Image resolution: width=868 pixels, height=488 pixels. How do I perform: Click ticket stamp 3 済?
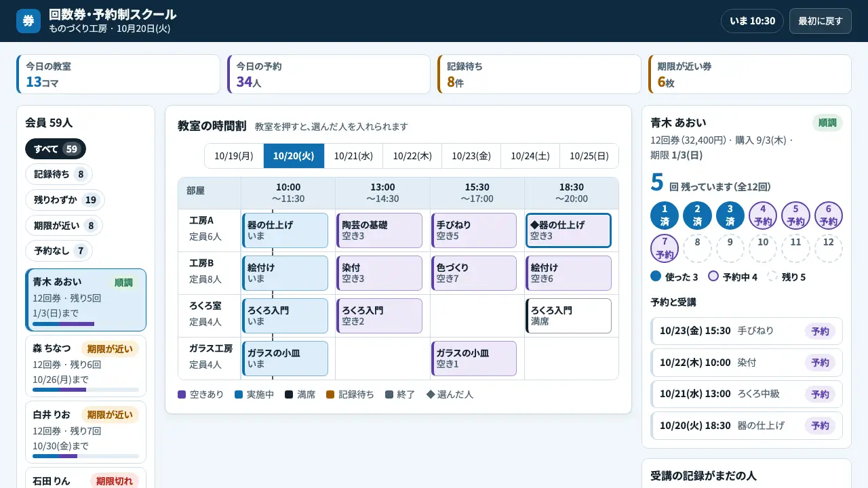tap(730, 216)
